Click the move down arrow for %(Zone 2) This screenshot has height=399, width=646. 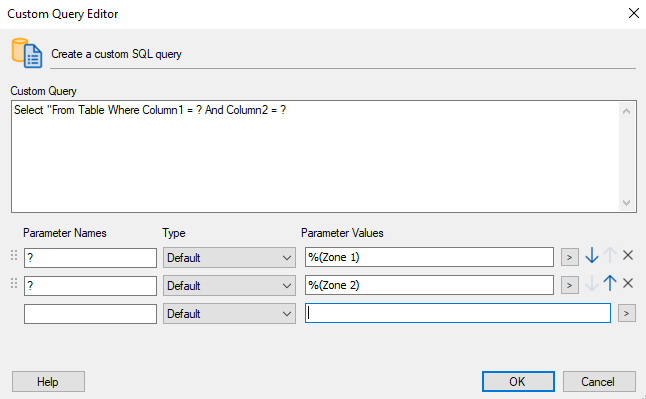(592, 284)
